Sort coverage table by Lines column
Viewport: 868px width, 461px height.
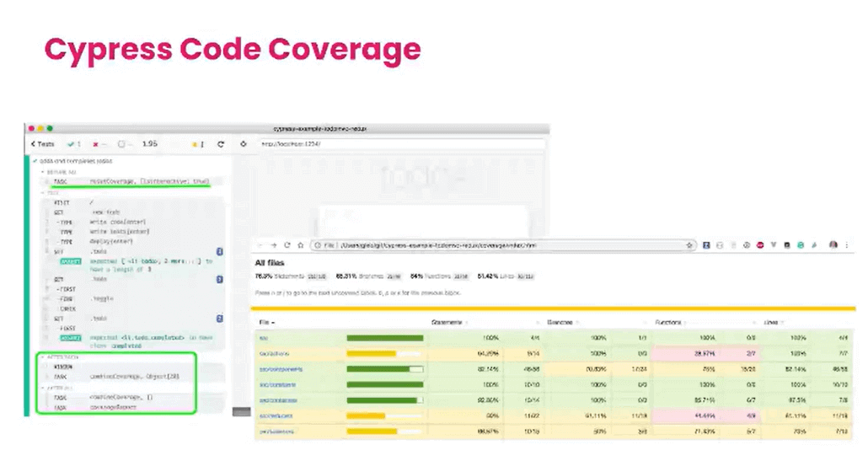click(x=774, y=322)
